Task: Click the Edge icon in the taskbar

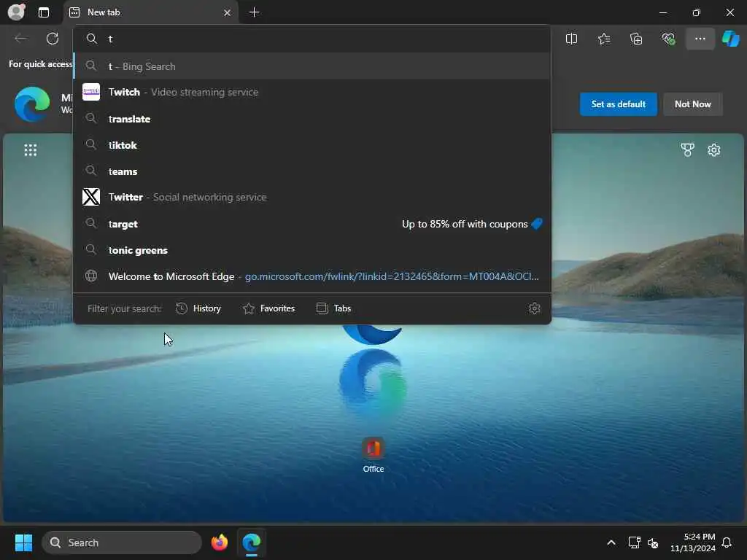Action: (x=252, y=542)
